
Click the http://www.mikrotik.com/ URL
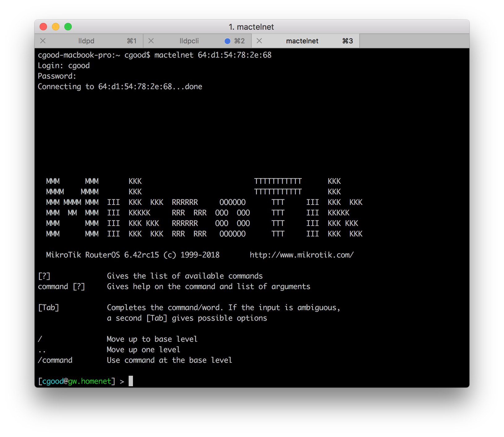coord(301,255)
